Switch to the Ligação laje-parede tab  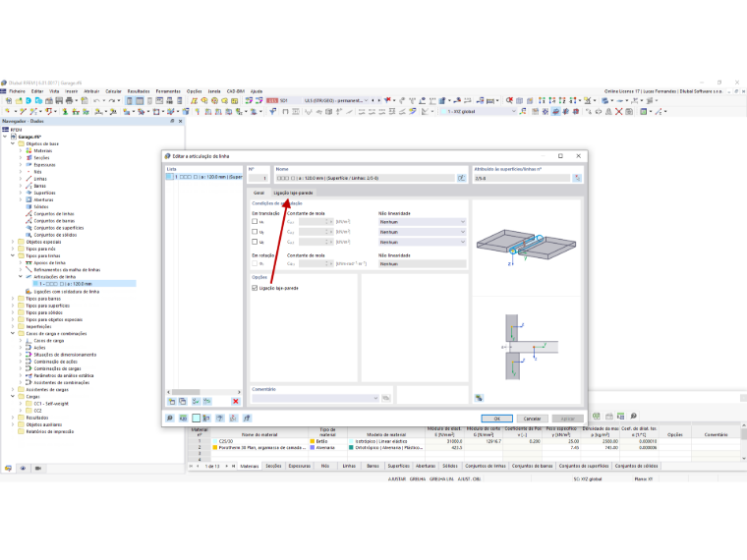(x=293, y=193)
